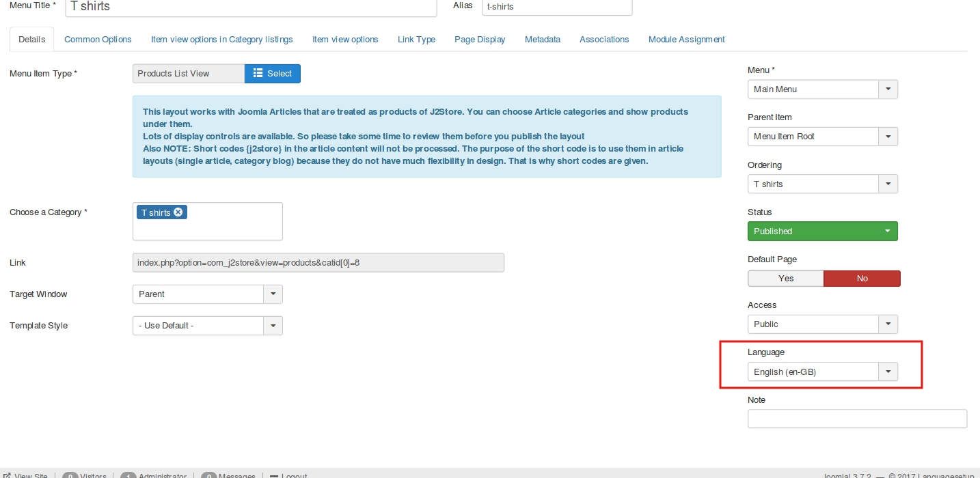The width and height of the screenshot is (980, 478).
Task: Go to the Page Display tab
Action: (480, 40)
